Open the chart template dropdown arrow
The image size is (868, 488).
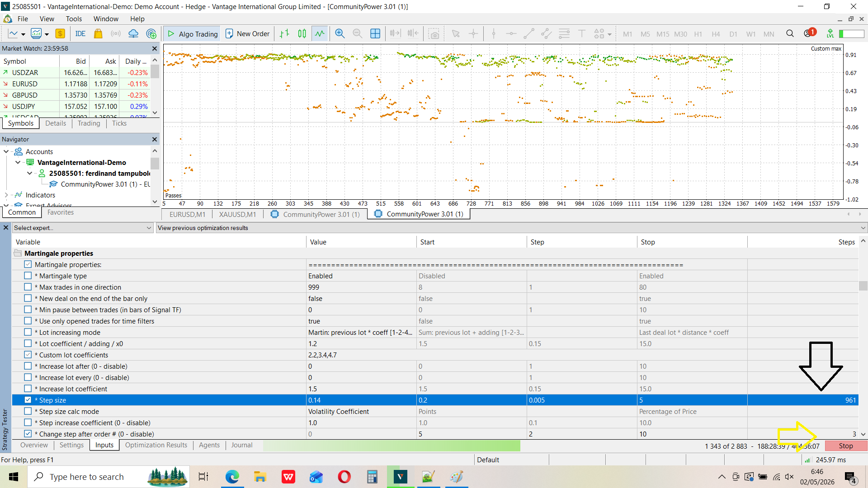point(47,34)
